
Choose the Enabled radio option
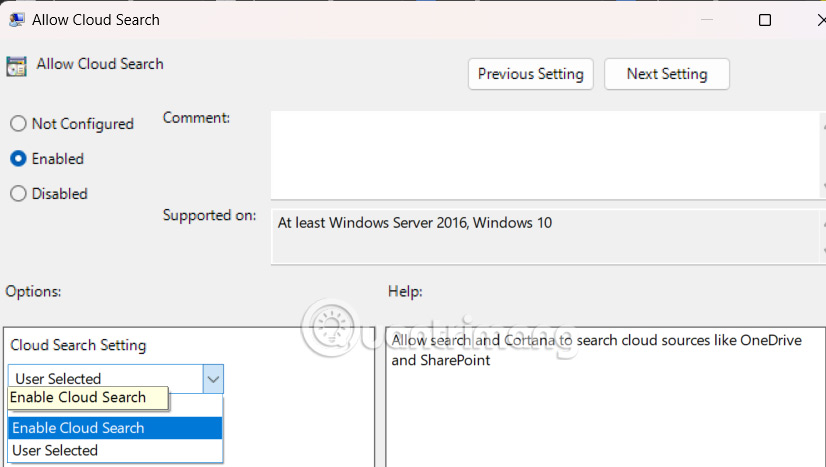pyautogui.click(x=18, y=159)
